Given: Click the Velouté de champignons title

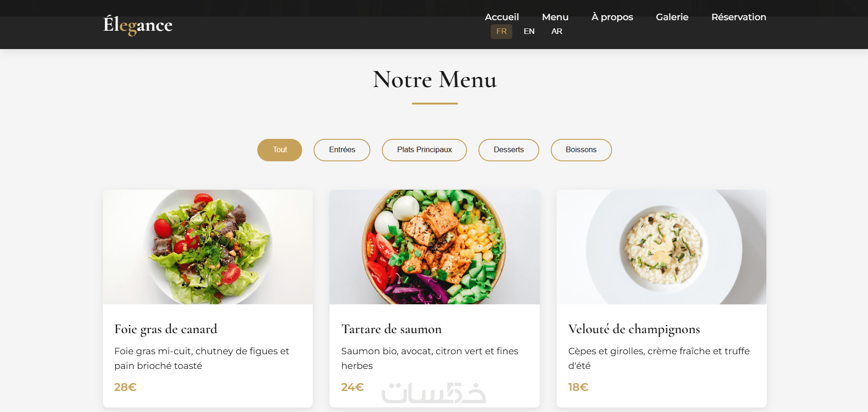Looking at the screenshot, I should pyautogui.click(x=634, y=329).
